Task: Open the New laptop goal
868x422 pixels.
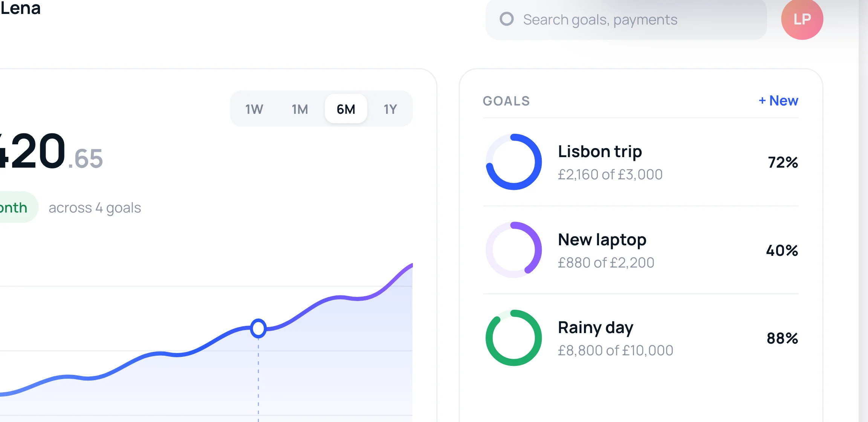Action: point(641,250)
